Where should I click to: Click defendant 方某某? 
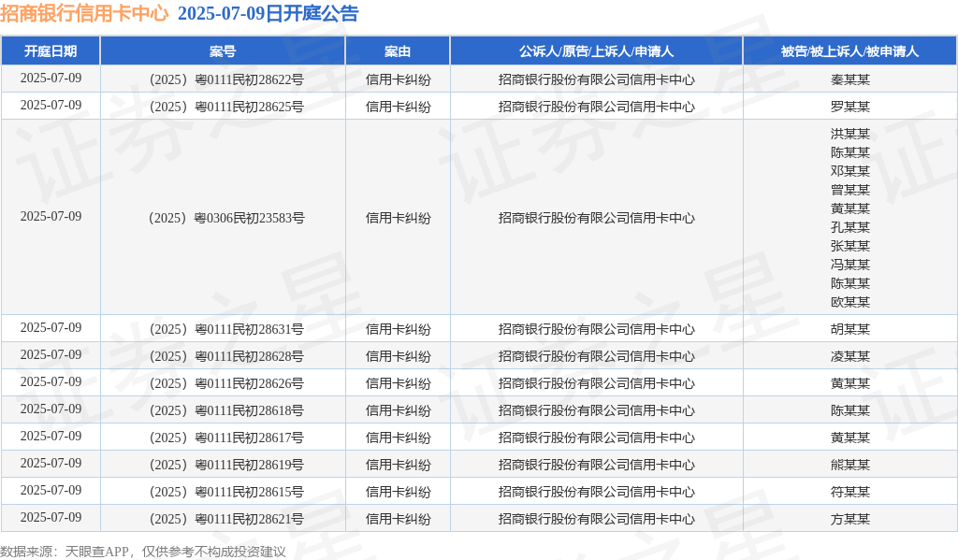849,519
